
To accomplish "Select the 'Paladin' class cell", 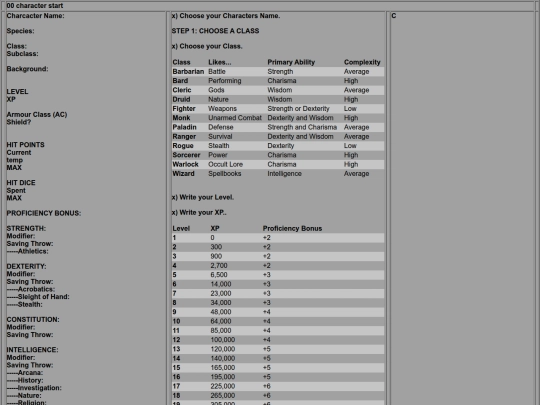I will (184, 127).
